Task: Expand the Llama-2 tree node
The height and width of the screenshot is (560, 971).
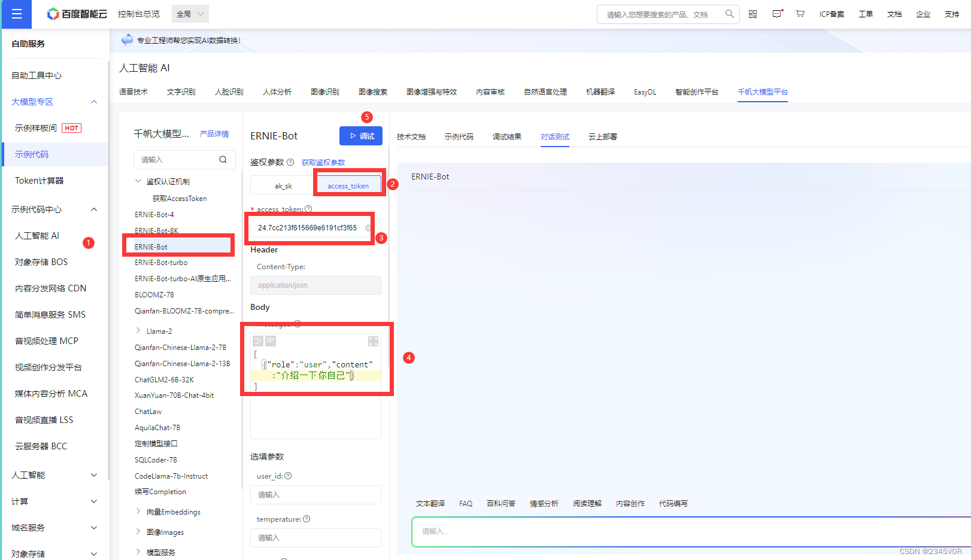Action: 138,330
